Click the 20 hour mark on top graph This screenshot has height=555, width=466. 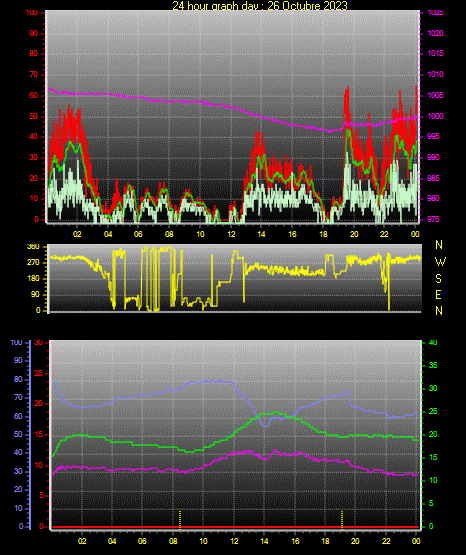(354, 234)
